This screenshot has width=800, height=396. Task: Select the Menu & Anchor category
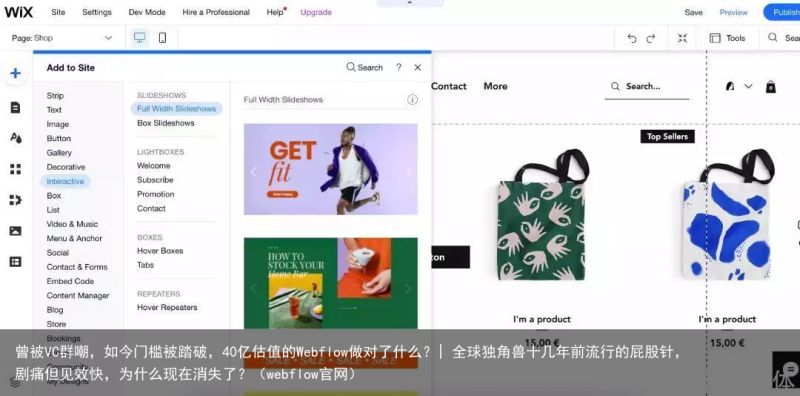coord(74,238)
